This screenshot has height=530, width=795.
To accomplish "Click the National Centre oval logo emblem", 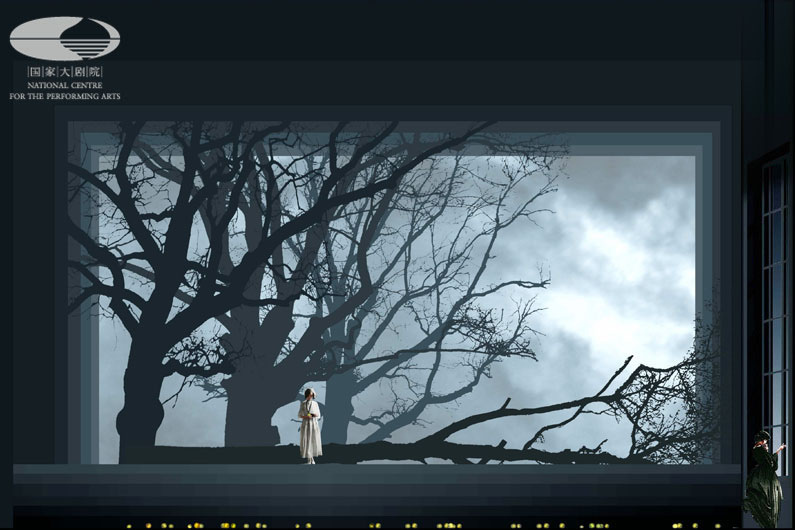I will tap(65, 38).
